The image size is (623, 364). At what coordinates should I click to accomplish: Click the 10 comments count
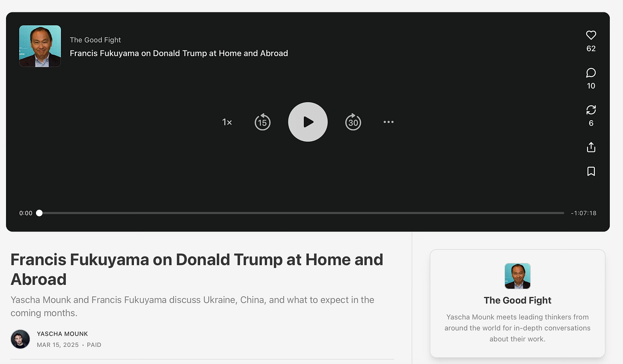click(591, 86)
